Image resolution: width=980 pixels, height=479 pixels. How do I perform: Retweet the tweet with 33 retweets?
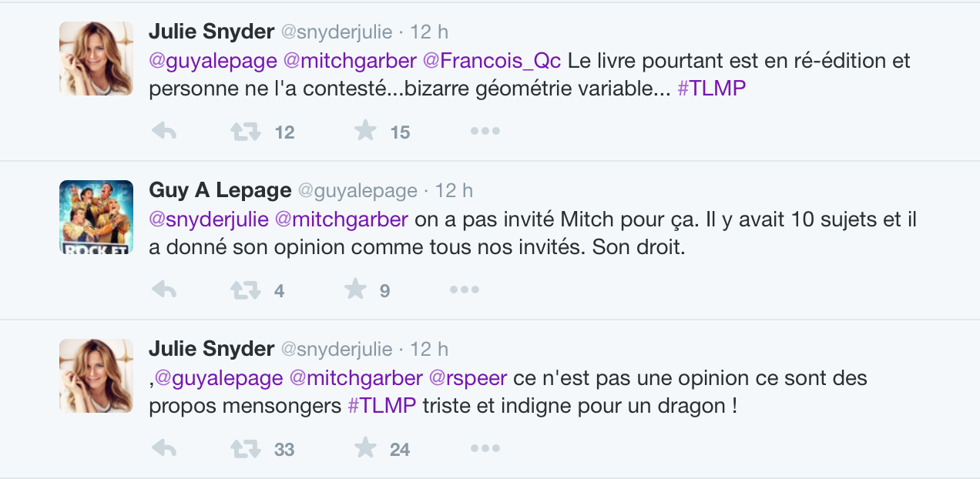(246, 449)
